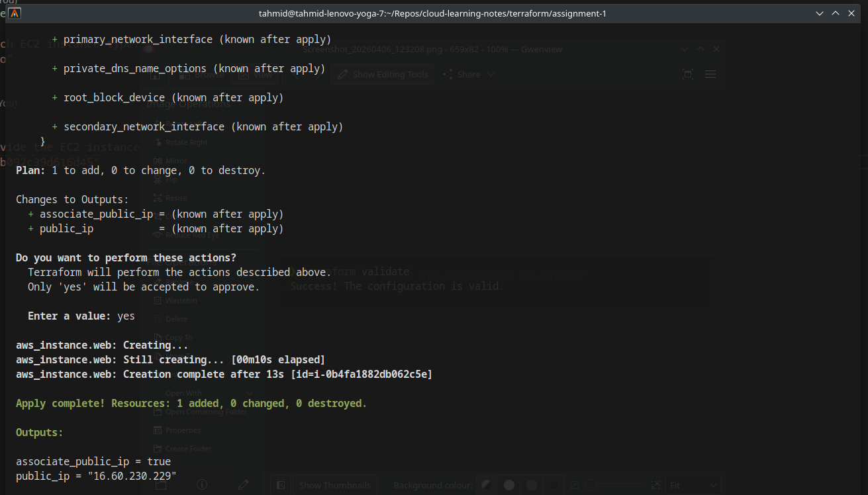868x495 pixels.
Task: Select the first Background colour swatch in Gwenview
Action: click(487, 485)
